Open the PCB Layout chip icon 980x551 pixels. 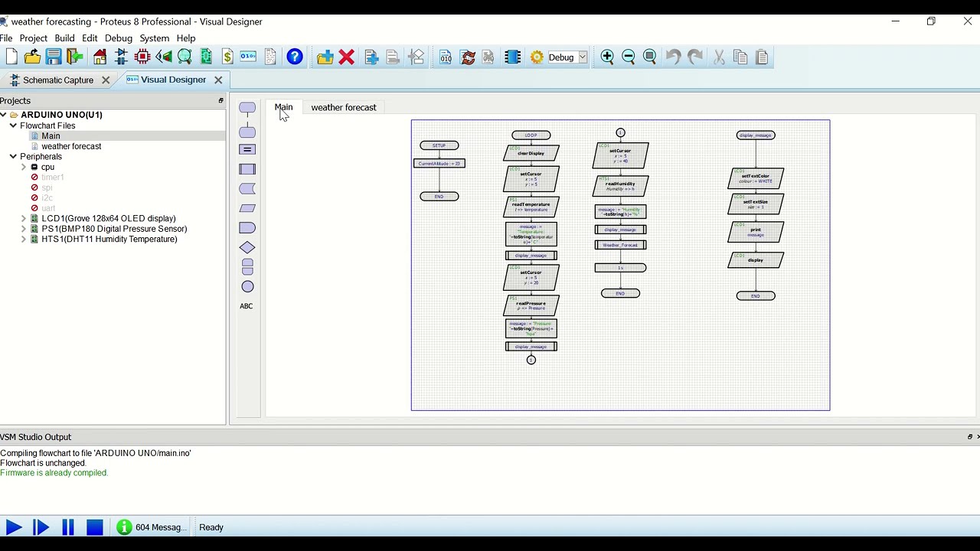142,57
